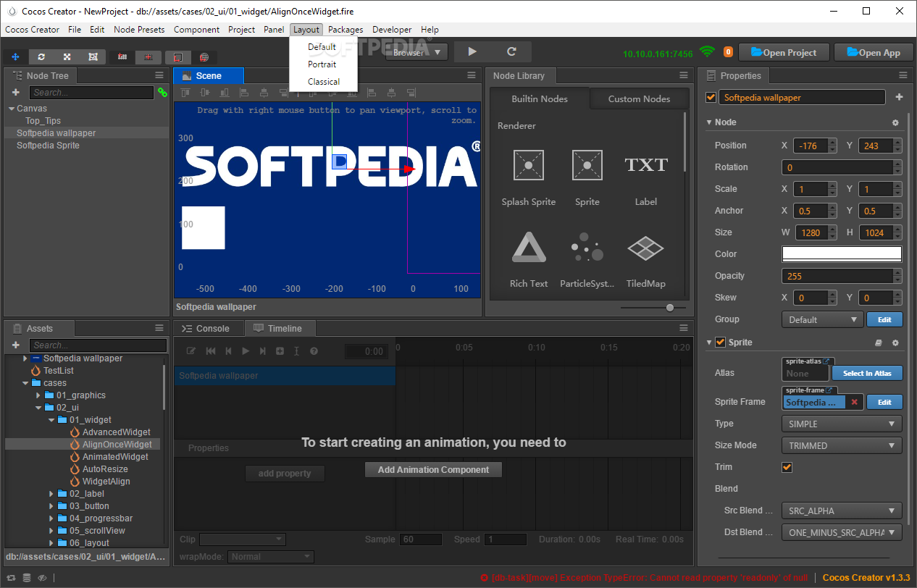Image resolution: width=917 pixels, height=588 pixels.
Task: Open the white Color swatch picker
Action: click(x=842, y=254)
